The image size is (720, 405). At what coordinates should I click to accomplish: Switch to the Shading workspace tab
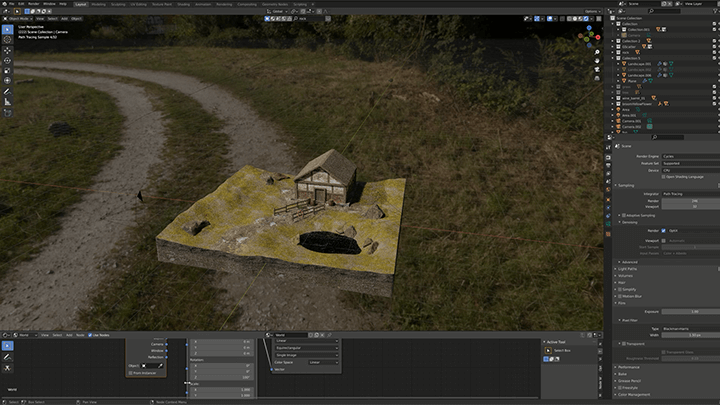[183, 4]
